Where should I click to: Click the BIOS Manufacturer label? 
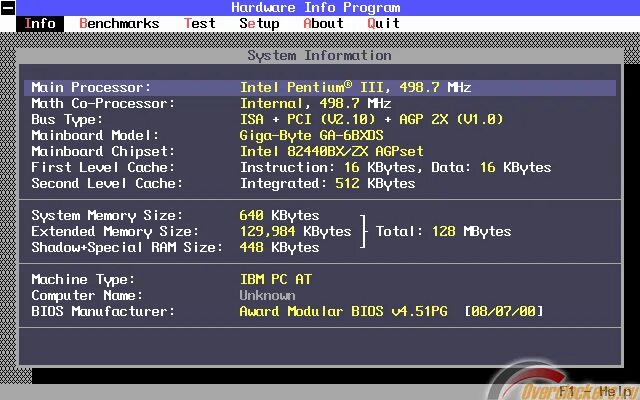click(x=103, y=311)
